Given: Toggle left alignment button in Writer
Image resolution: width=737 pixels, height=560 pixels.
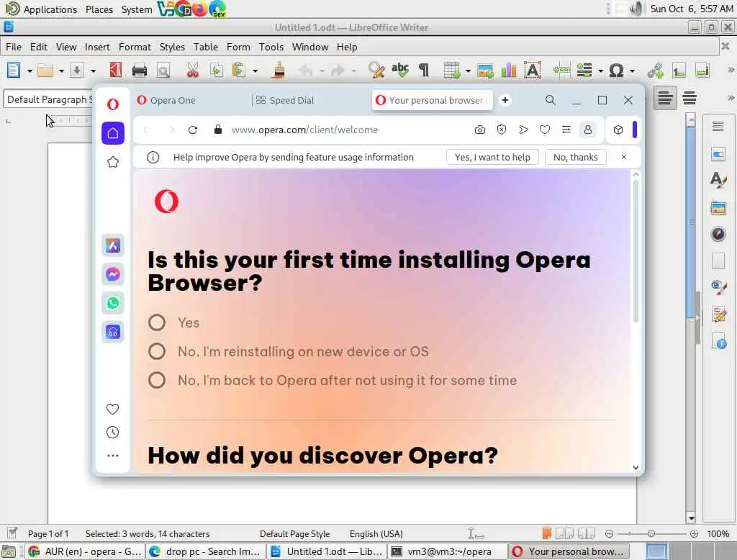Looking at the screenshot, I should point(665,99).
